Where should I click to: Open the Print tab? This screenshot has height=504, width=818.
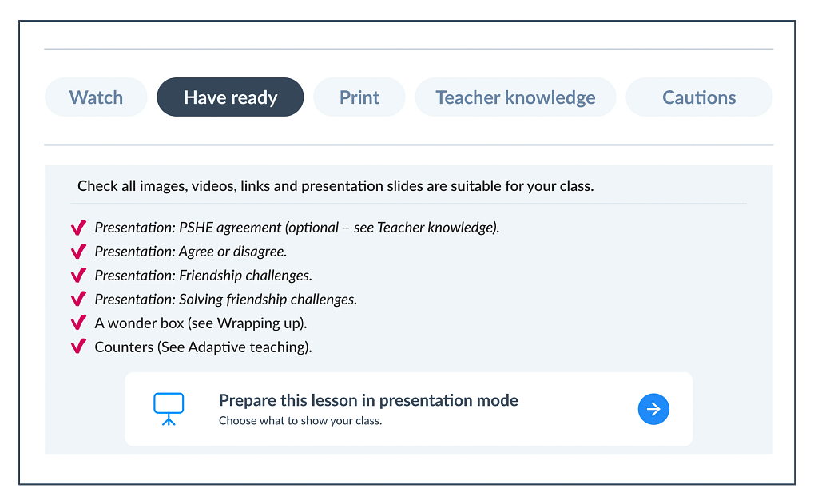tap(359, 97)
